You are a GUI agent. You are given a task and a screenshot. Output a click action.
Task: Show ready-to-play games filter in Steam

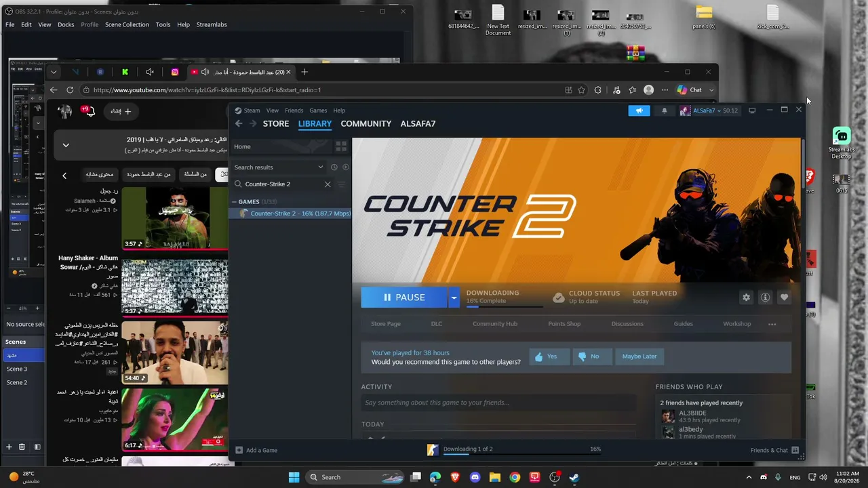(346, 167)
